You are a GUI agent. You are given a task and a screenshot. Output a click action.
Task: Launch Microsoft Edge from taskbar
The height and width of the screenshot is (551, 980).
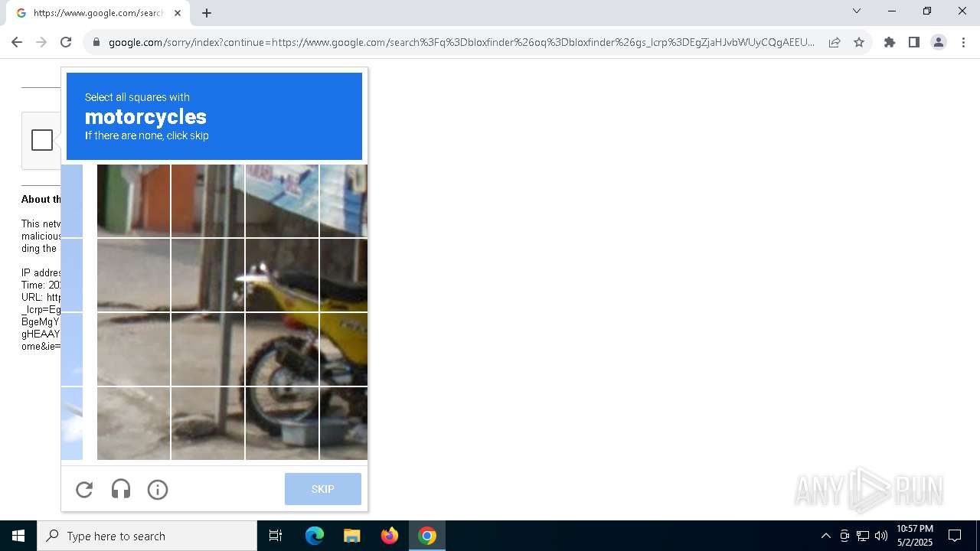(x=315, y=536)
